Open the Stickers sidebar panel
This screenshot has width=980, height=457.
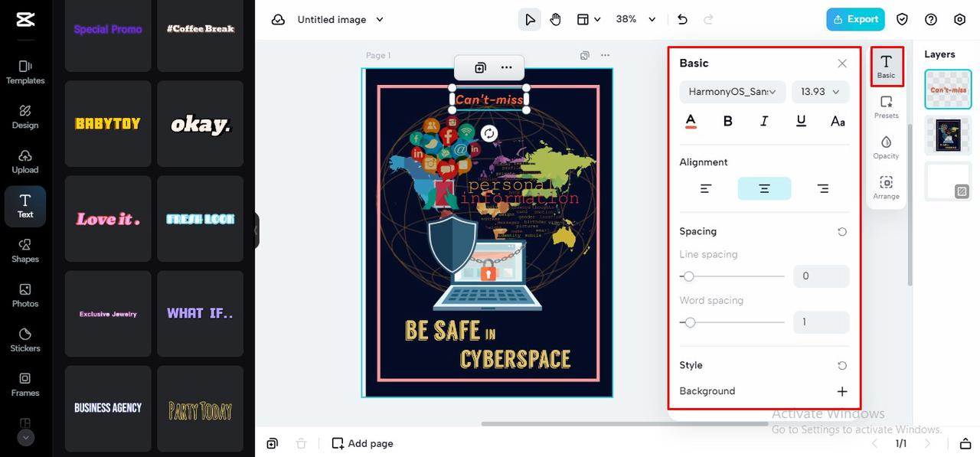(x=25, y=340)
